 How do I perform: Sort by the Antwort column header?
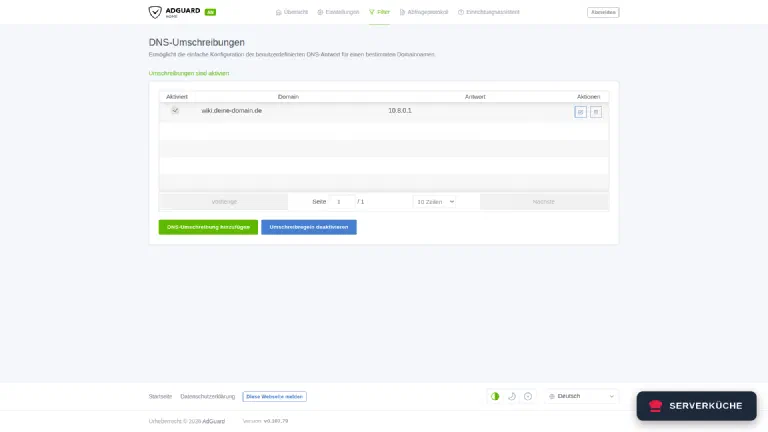coord(475,97)
